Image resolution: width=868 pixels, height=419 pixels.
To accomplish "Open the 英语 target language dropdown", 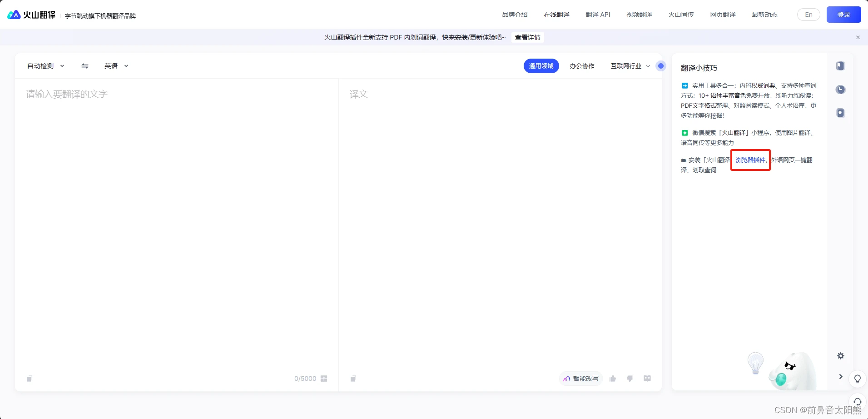I will pos(116,66).
